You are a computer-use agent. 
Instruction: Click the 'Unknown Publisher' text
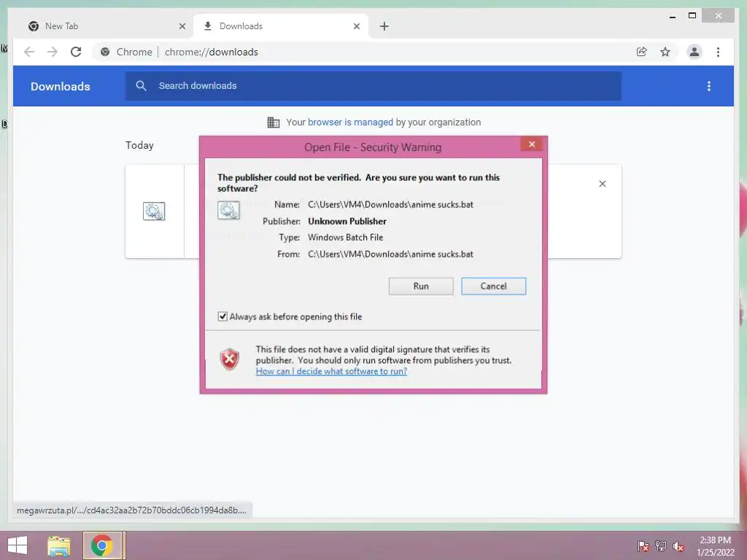pyautogui.click(x=347, y=222)
